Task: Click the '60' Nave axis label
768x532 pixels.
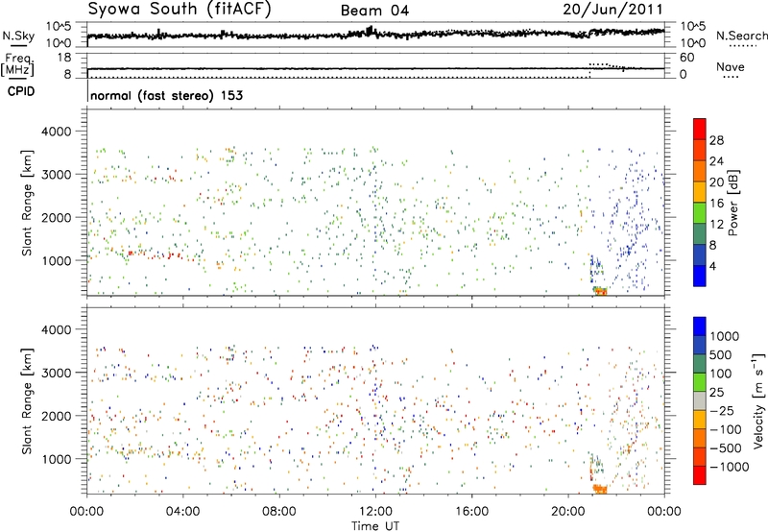Action: point(687,58)
